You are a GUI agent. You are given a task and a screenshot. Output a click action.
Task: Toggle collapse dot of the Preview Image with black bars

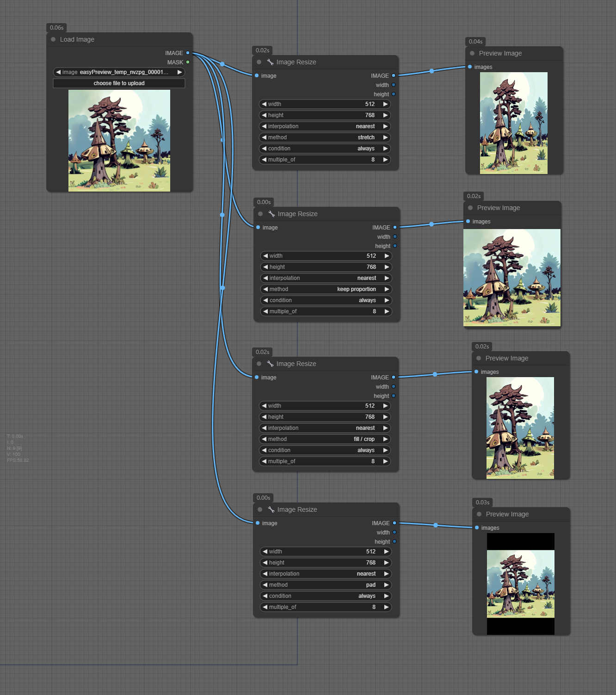point(479,514)
